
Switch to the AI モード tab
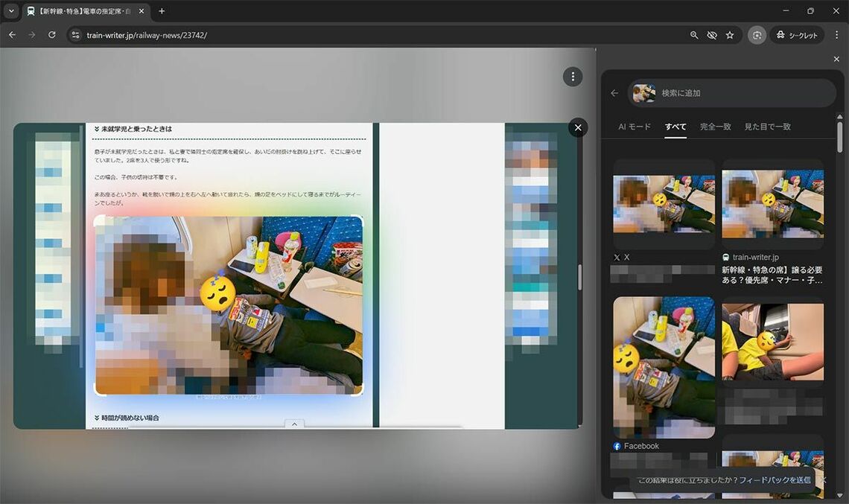tap(635, 127)
